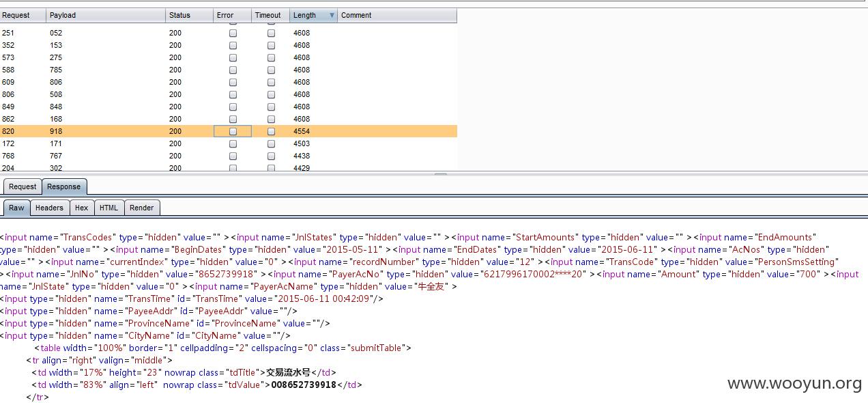Screen dimensions: 868x403
Task: Click the JnlNo value 8652739918
Action: 228,274
